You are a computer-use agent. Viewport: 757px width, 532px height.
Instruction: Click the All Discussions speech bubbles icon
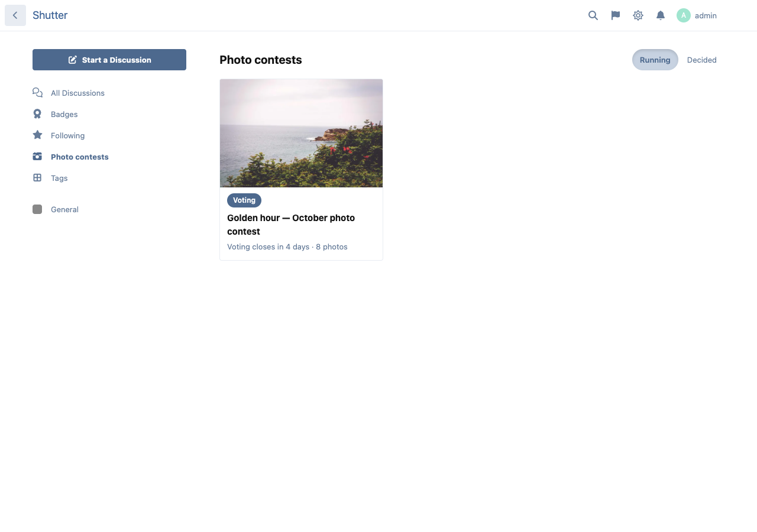click(37, 93)
